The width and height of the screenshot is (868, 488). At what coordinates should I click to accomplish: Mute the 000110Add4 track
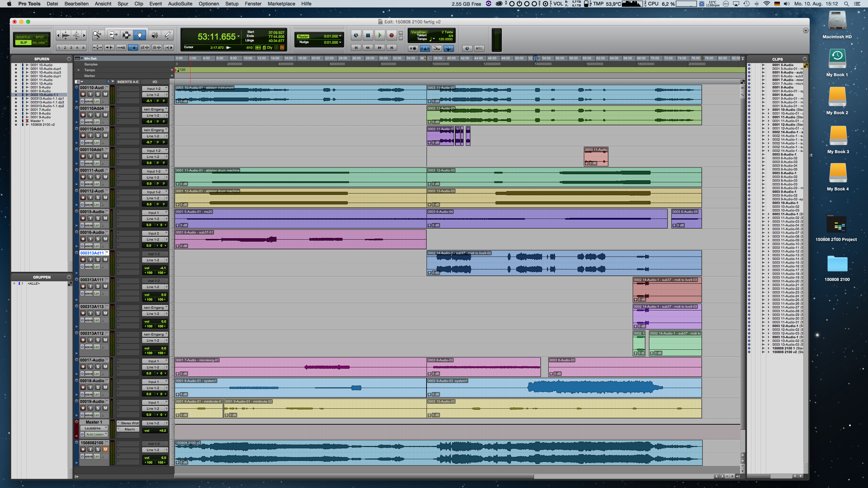[x=105, y=115]
